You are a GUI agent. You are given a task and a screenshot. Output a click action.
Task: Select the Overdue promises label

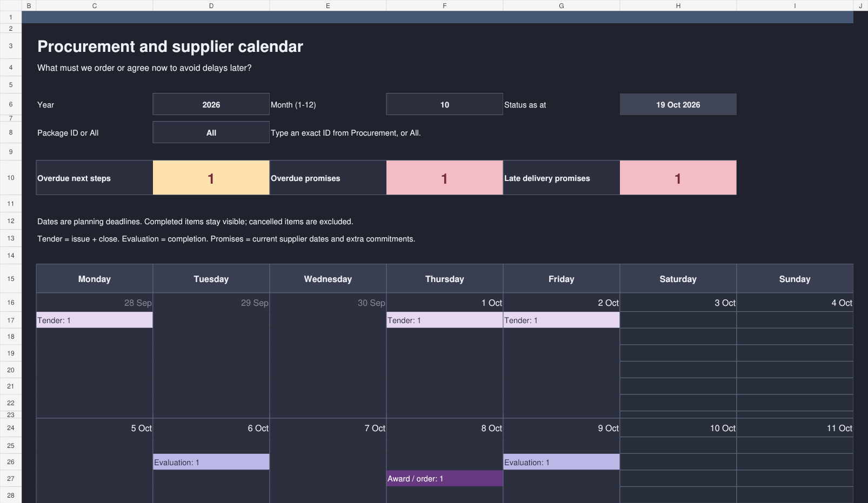coord(328,178)
